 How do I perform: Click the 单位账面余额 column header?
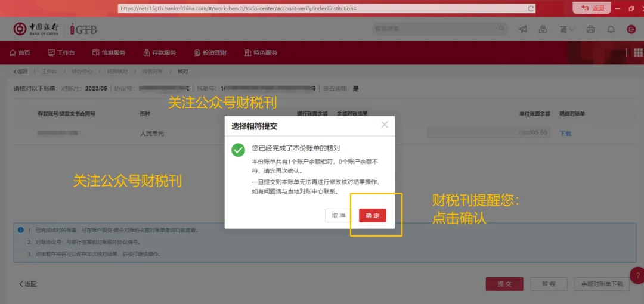[x=534, y=114]
